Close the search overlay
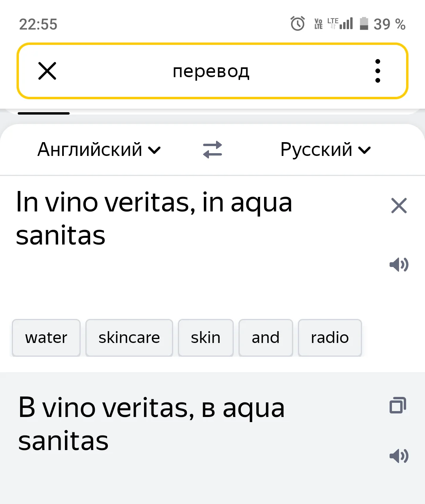Image resolution: width=425 pixels, height=504 pixels. 47,71
